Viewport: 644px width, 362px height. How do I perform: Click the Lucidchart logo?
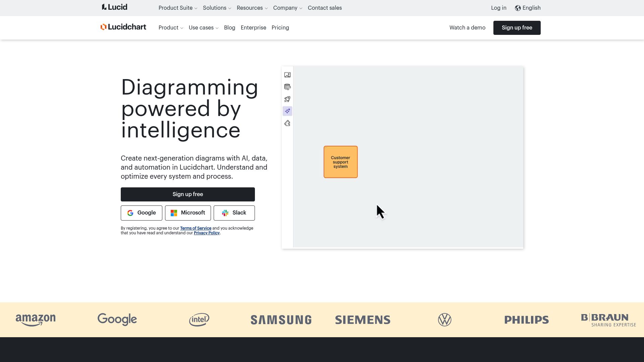[123, 27]
